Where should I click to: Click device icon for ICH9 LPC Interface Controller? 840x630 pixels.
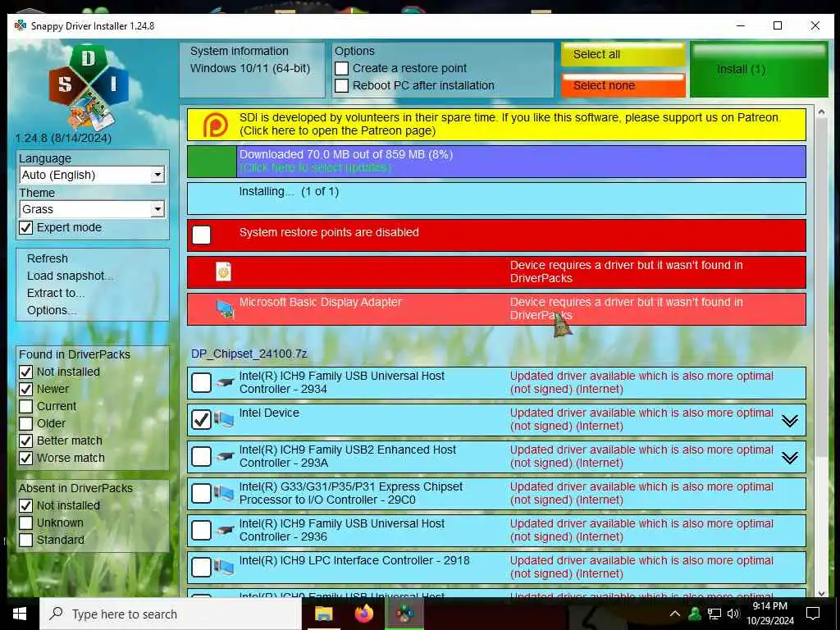[224, 568]
